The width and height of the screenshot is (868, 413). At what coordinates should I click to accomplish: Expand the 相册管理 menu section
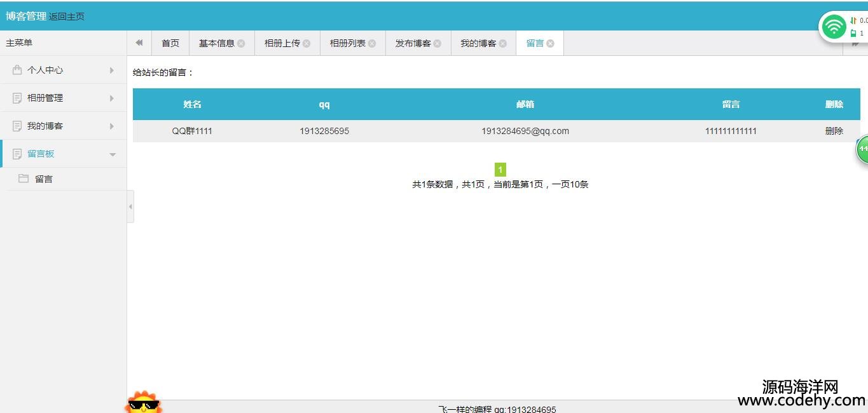click(64, 98)
